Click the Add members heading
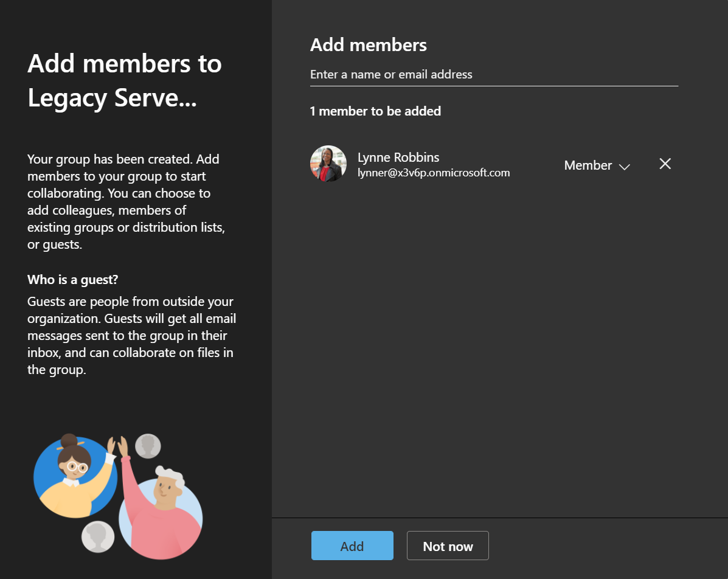 click(x=369, y=44)
